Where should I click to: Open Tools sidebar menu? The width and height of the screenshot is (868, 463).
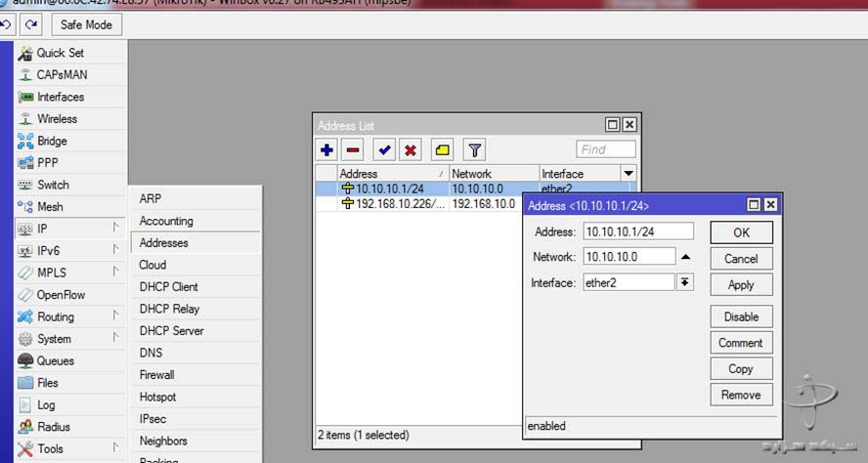pos(69,448)
